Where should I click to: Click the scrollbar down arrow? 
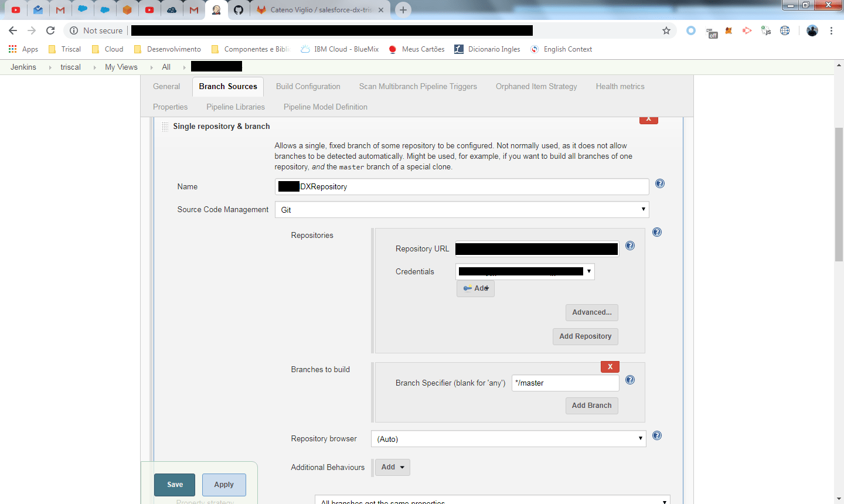839,499
